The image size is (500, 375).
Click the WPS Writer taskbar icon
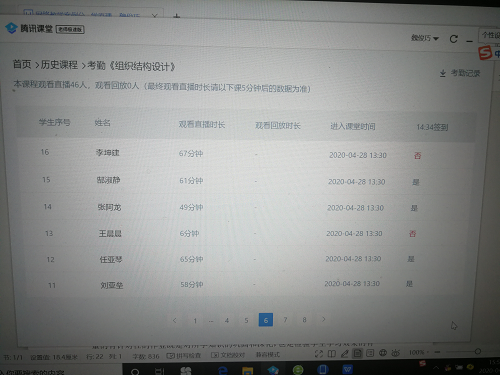point(347,369)
